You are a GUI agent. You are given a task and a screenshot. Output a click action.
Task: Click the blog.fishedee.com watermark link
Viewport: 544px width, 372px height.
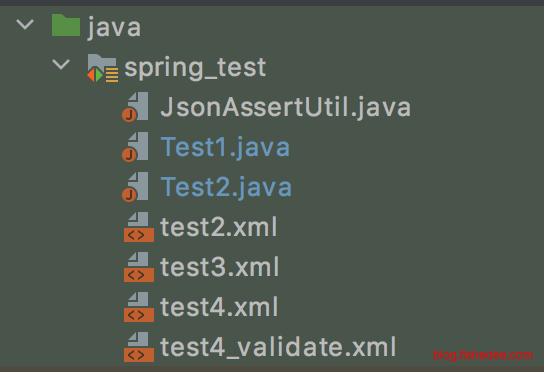pos(483,355)
